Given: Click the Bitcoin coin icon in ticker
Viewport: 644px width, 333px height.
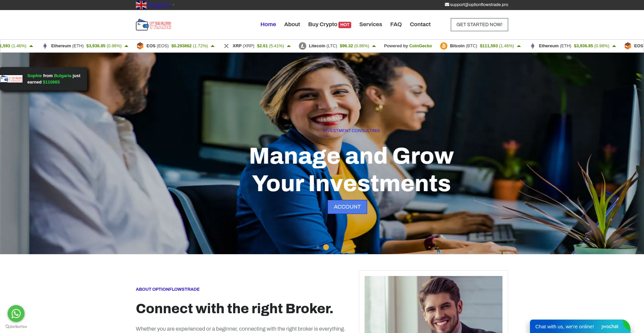Looking at the screenshot, I should point(443,46).
